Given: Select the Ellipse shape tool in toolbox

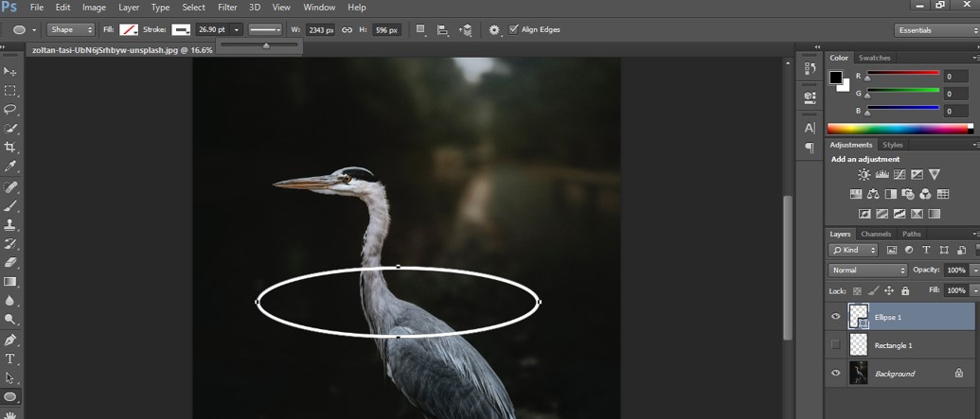Looking at the screenshot, I should coord(10,396).
